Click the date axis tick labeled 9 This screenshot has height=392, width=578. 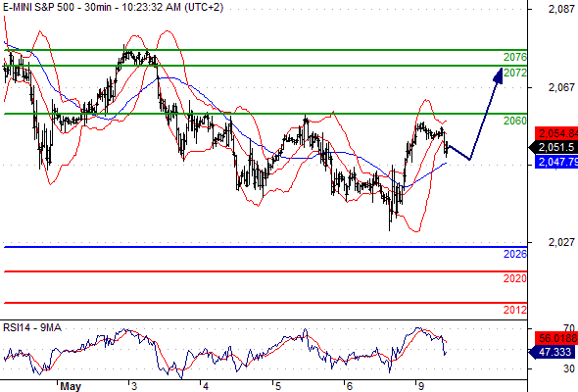pos(421,386)
